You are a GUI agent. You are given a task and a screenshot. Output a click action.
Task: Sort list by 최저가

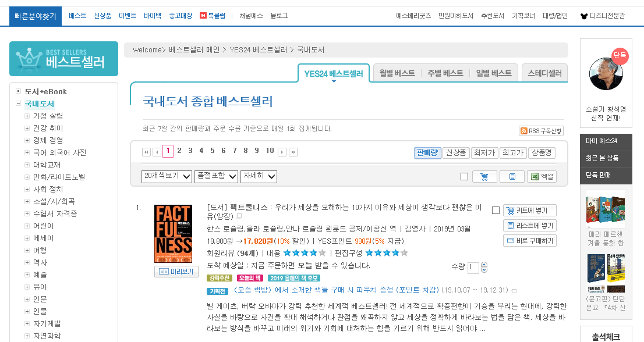[484, 152]
